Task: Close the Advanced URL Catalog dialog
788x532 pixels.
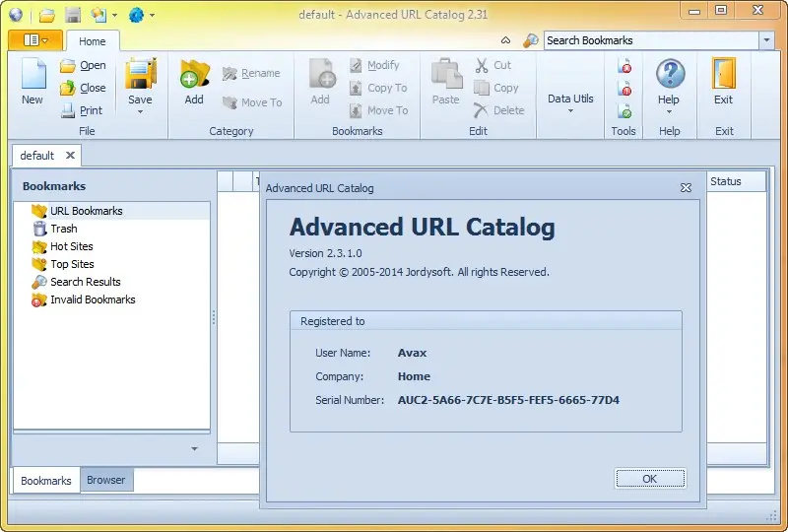Action: tap(686, 187)
